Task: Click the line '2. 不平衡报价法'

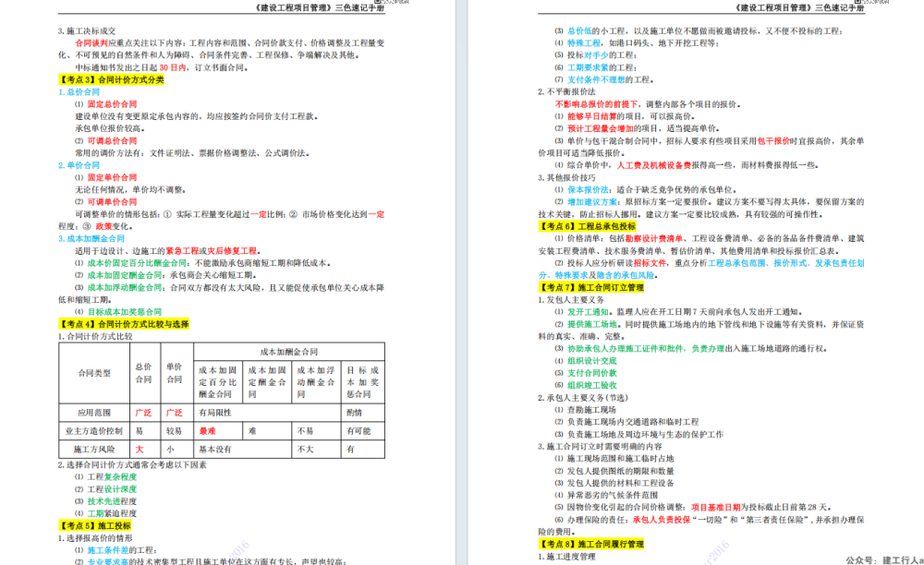Action: click(x=566, y=91)
